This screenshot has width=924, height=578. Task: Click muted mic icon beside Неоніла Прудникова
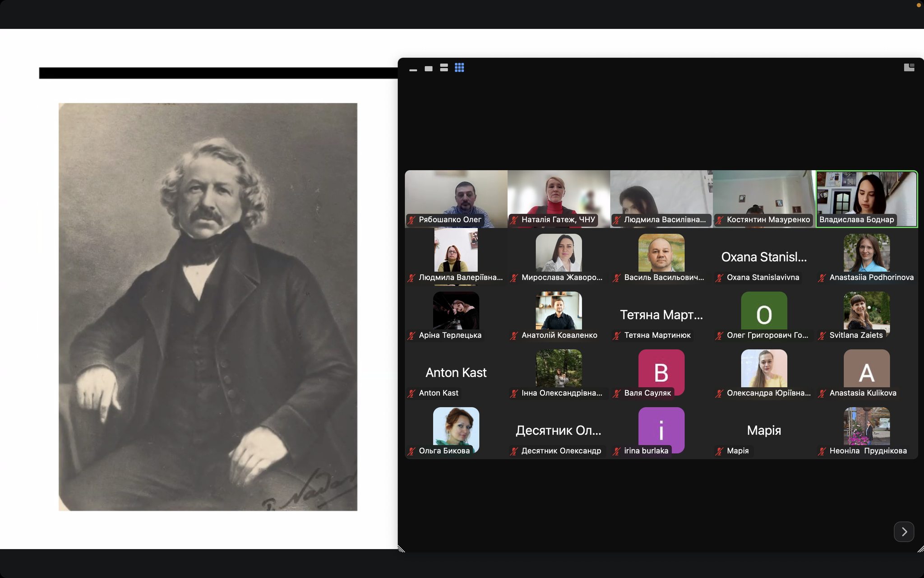[822, 451]
